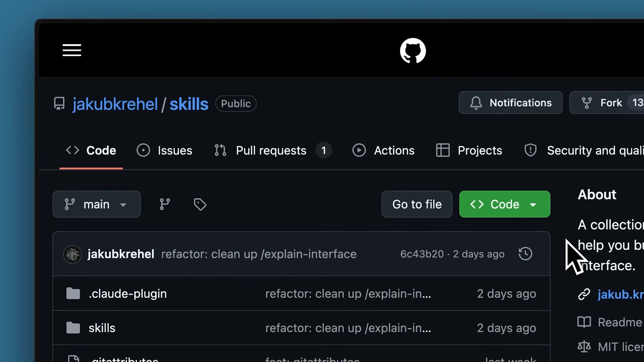
Task: Open commit author jakubkrehel in commit bar
Action: (121, 254)
